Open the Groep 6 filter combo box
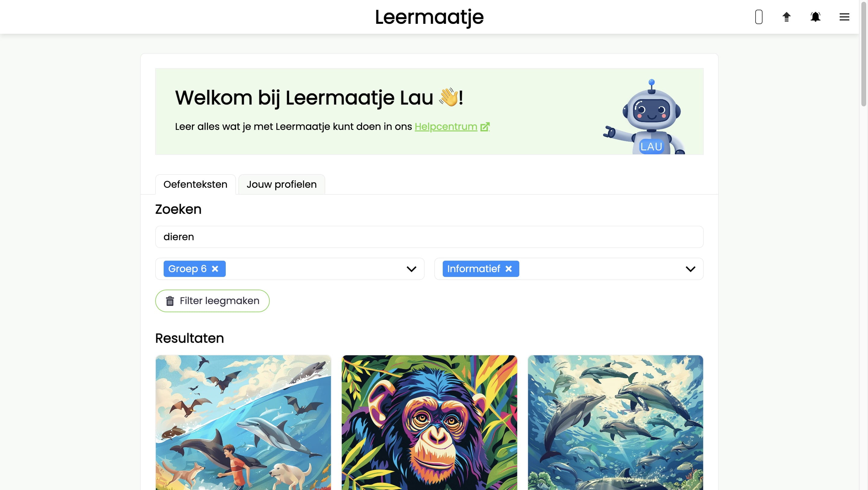 pos(290,269)
